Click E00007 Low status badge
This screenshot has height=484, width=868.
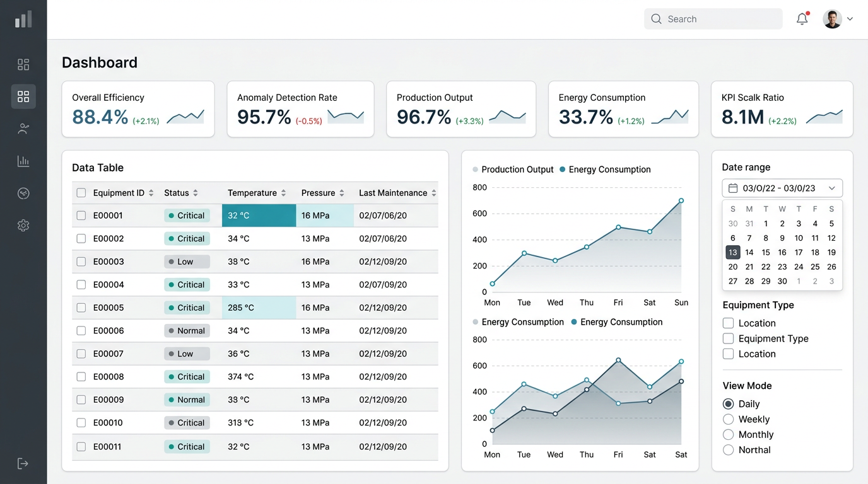[x=187, y=354]
